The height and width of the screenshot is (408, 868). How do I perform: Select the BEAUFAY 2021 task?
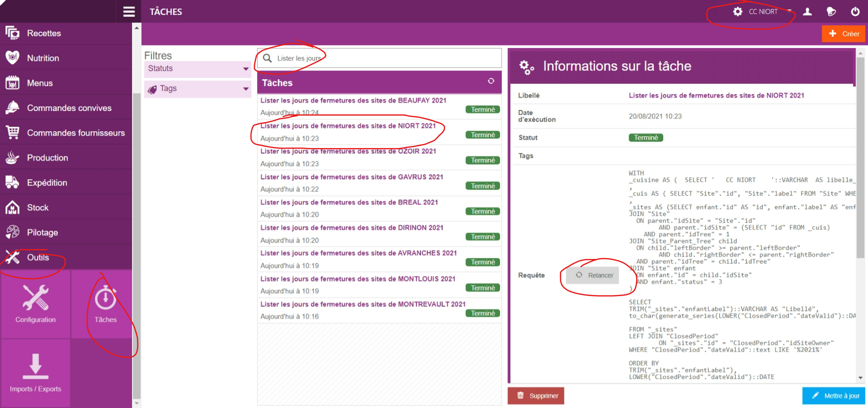(379, 106)
